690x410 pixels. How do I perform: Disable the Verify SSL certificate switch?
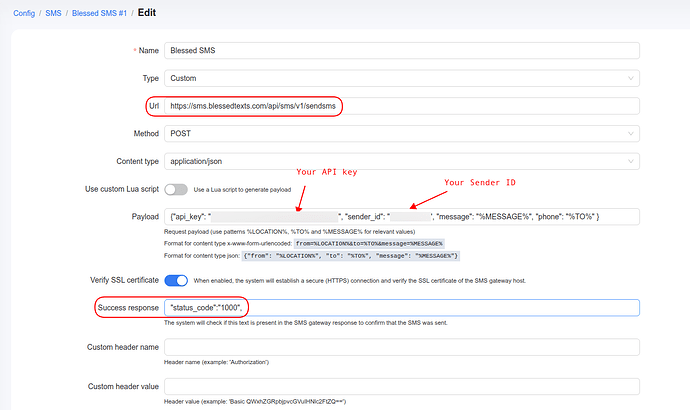176,281
